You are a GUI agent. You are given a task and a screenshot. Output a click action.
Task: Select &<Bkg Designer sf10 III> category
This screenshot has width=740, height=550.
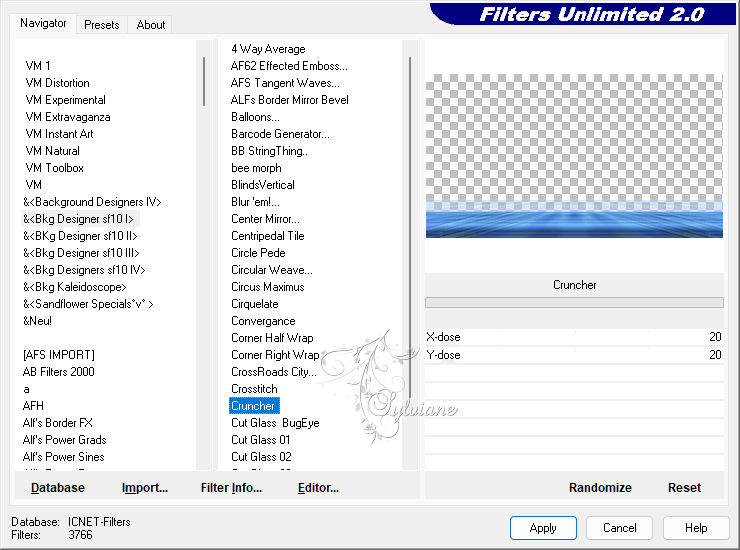(81, 253)
